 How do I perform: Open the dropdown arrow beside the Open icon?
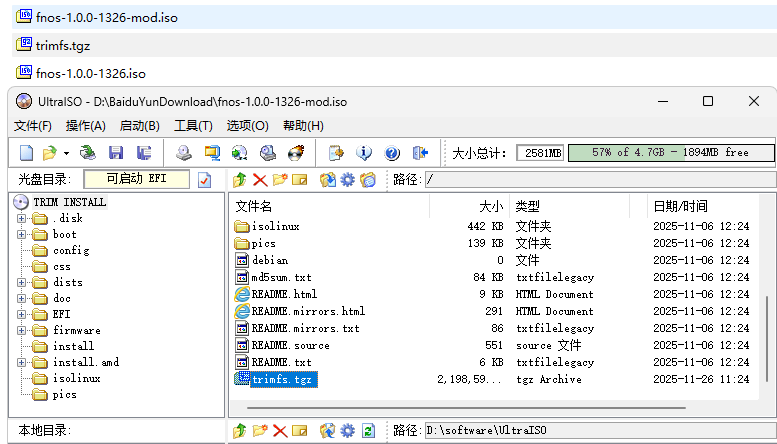pos(66,153)
